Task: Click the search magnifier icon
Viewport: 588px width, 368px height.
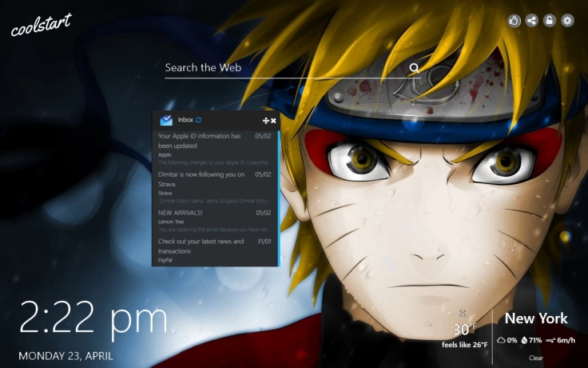Action: (x=414, y=68)
